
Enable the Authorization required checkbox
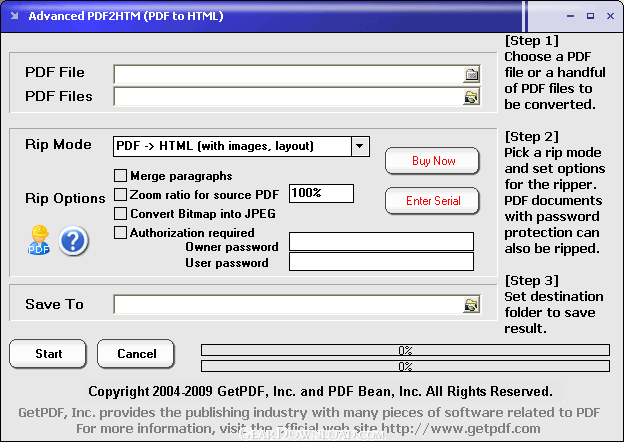[121, 233]
